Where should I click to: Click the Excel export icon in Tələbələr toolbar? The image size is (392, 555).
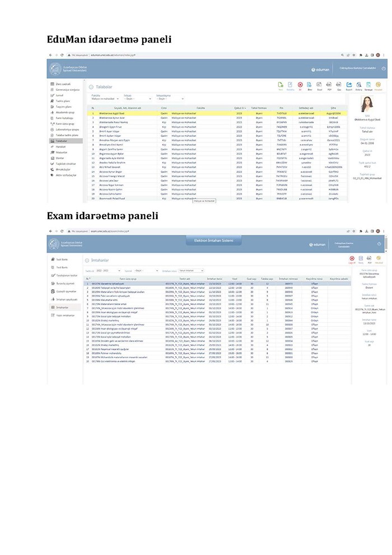[x=320, y=85]
